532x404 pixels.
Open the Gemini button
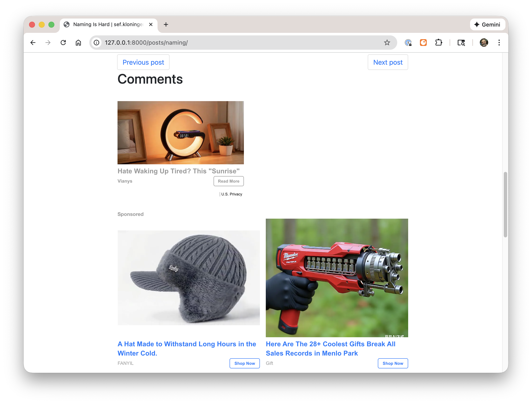[x=487, y=24]
